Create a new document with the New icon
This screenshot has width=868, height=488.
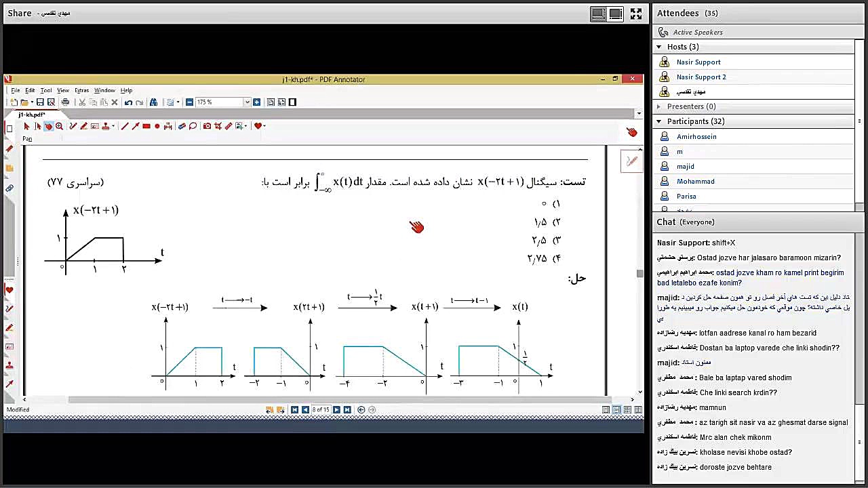click(14, 102)
